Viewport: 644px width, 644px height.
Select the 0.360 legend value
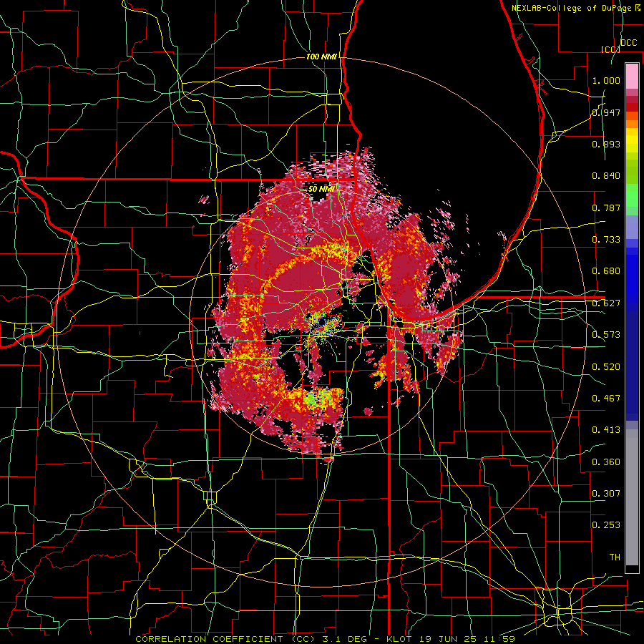click(x=606, y=462)
